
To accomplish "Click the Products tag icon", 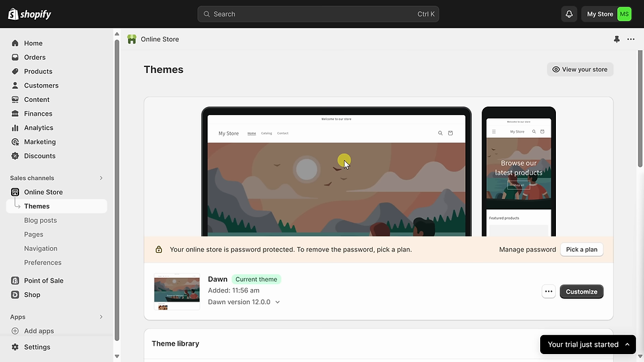I will pyautogui.click(x=15, y=71).
